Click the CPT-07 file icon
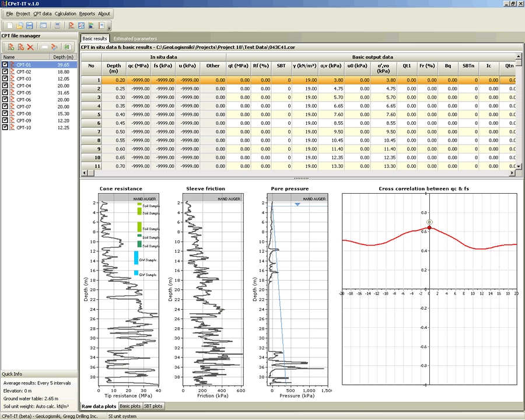 click(x=12, y=107)
